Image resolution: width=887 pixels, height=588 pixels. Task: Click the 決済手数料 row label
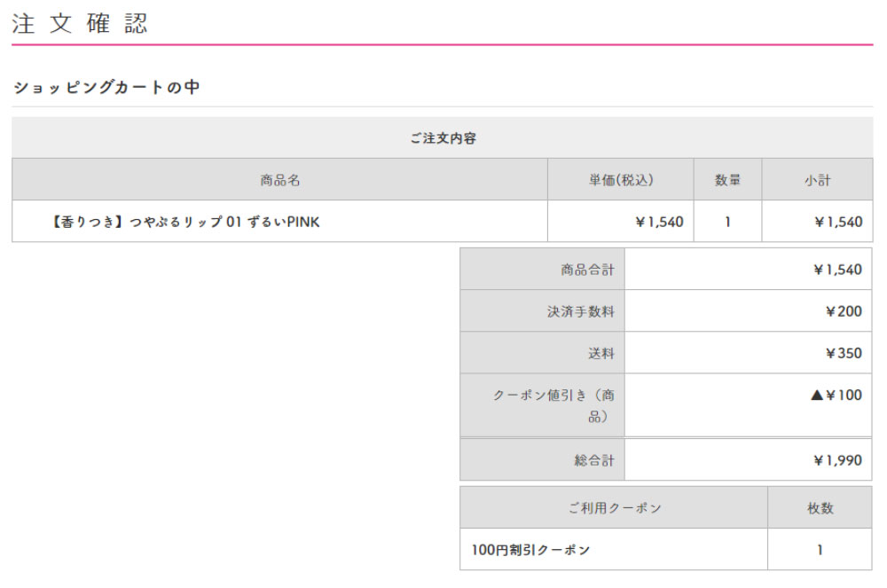[x=581, y=311]
